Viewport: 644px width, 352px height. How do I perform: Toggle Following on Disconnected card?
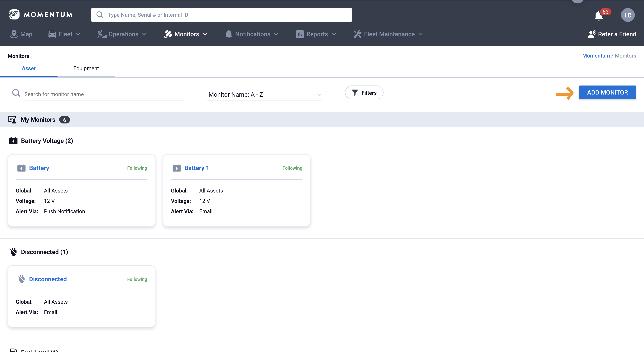tap(137, 279)
